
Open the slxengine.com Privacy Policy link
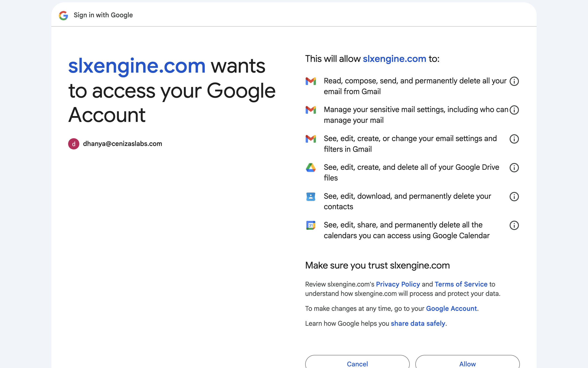tap(398, 284)
